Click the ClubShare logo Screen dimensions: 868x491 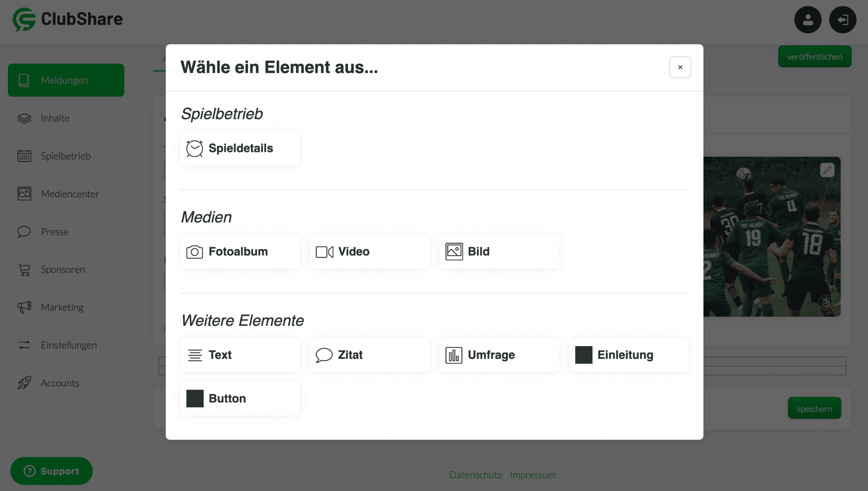click(x=67, y=19)
